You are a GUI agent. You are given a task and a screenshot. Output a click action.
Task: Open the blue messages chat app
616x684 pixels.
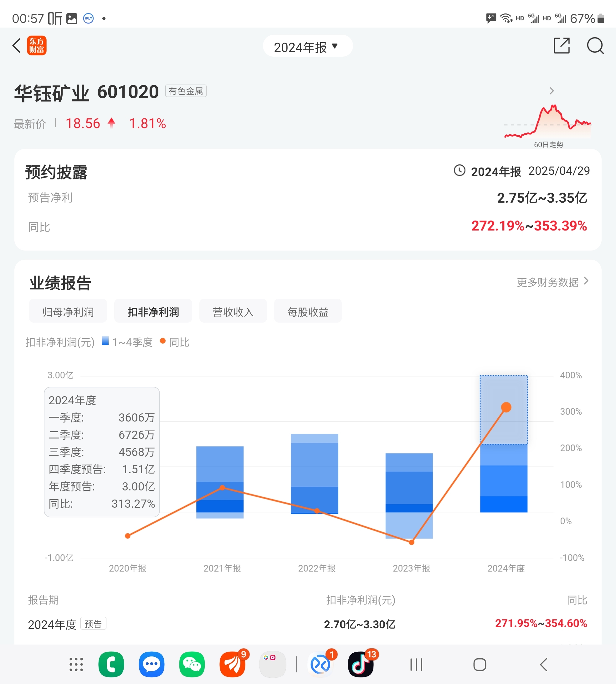(x=151, y=664)
